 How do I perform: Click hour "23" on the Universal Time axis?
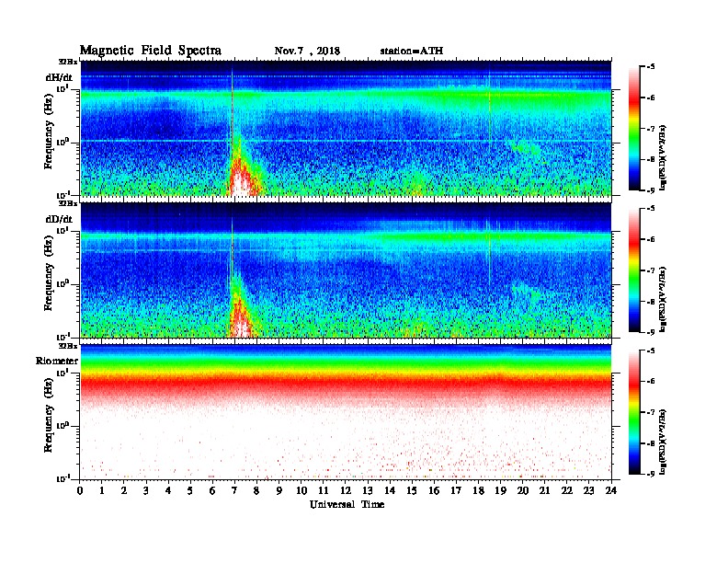588,491
